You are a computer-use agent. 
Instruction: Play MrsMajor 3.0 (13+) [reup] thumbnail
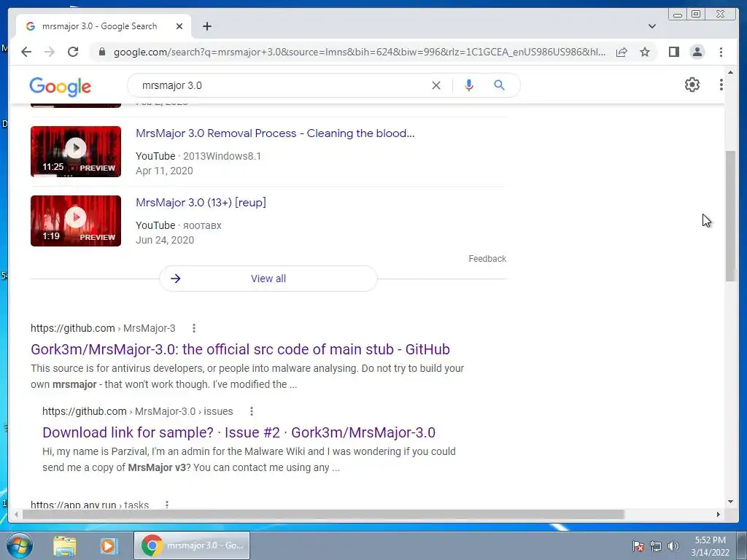[x=76, y=221]
